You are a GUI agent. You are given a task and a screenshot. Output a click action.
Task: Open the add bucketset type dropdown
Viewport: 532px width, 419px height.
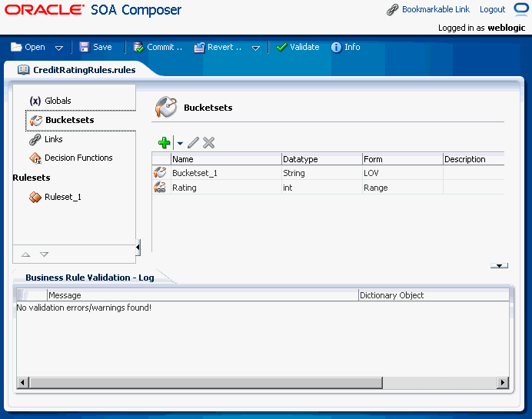pyautogui.click(x=180, y=144)
